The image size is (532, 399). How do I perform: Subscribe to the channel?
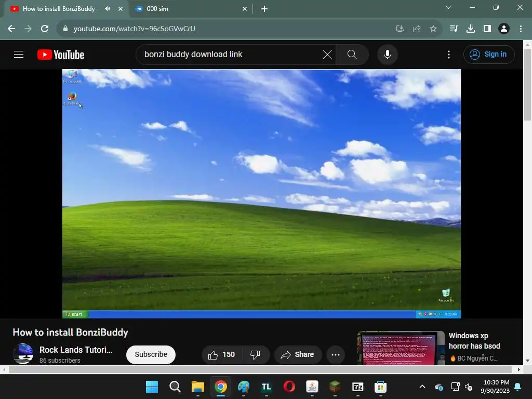click(151, 354)
